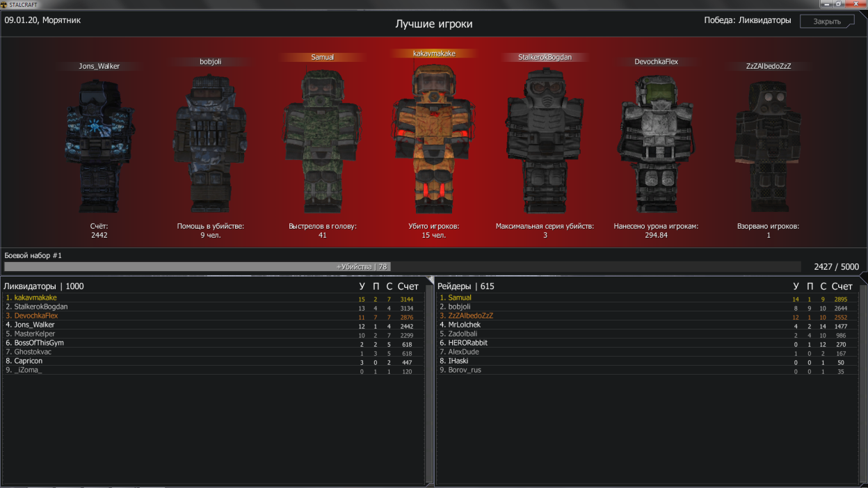Image resolution: width=868 pixels, height=488 pixels.
Task: Select bobjoli character model
Action: (x=210, y=143)
